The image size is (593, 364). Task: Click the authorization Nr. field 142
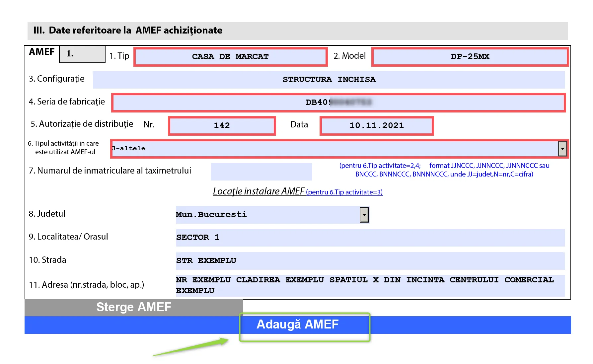(222, 126)
